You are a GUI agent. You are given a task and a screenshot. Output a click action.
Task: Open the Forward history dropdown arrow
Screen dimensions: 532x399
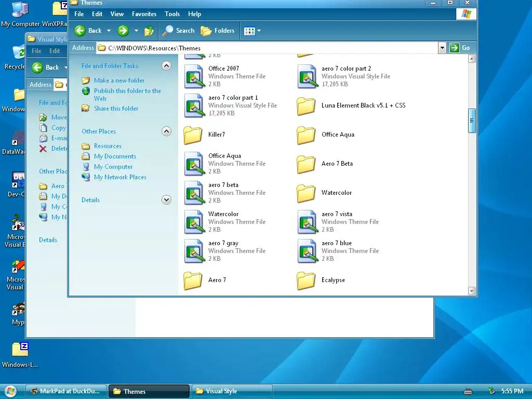tap(136, 31)
